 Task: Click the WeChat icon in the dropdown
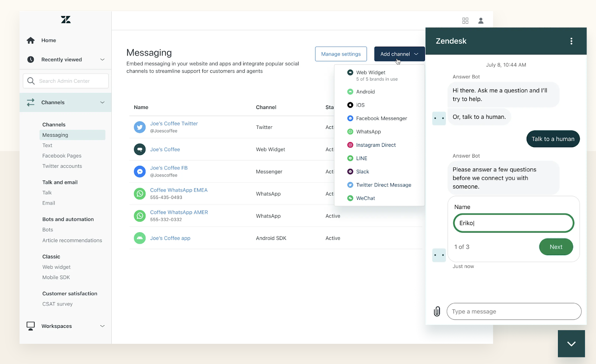coord(350,198)
